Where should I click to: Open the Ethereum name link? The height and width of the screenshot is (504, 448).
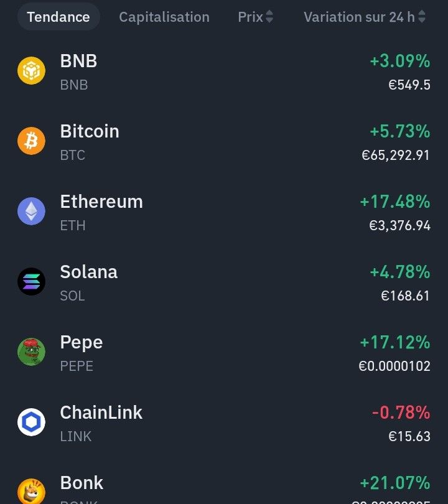(x=101, y=202)
